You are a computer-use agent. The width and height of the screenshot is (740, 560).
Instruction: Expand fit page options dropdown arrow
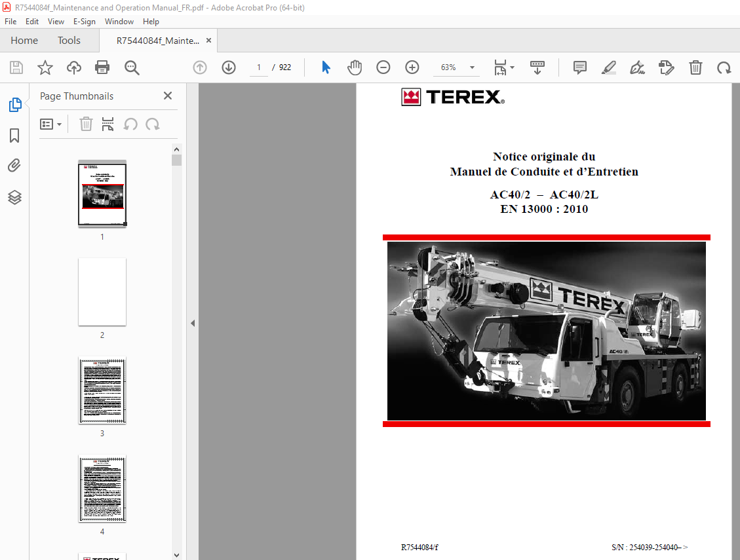click(512, 67)
